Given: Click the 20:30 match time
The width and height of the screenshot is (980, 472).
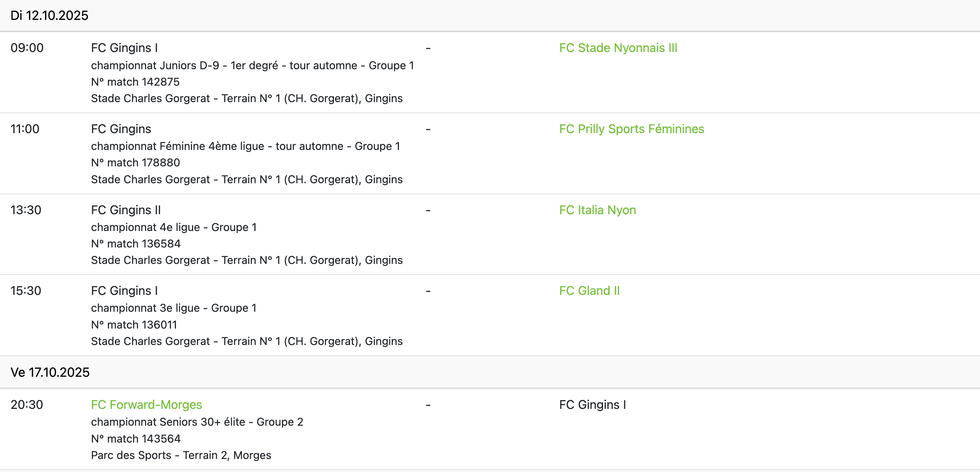Looking at the screenshot, I should (x=27, y=405).
